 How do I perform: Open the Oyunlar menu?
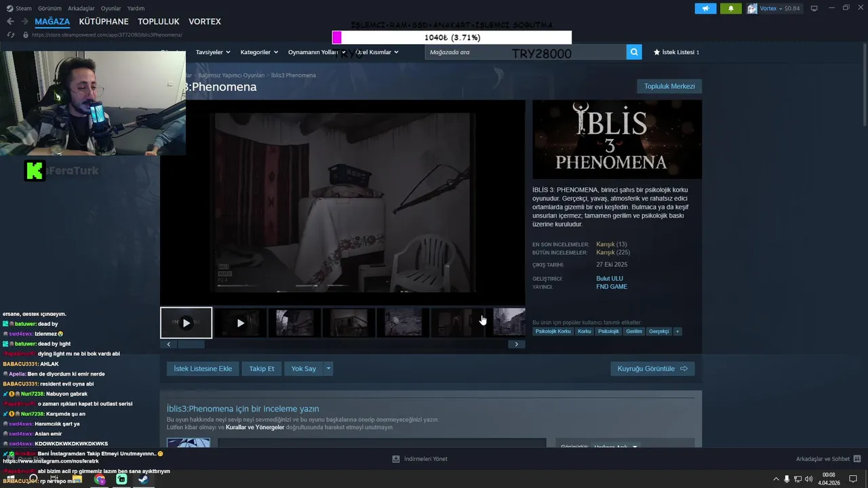pyautogui.click(x=111, y=8)
